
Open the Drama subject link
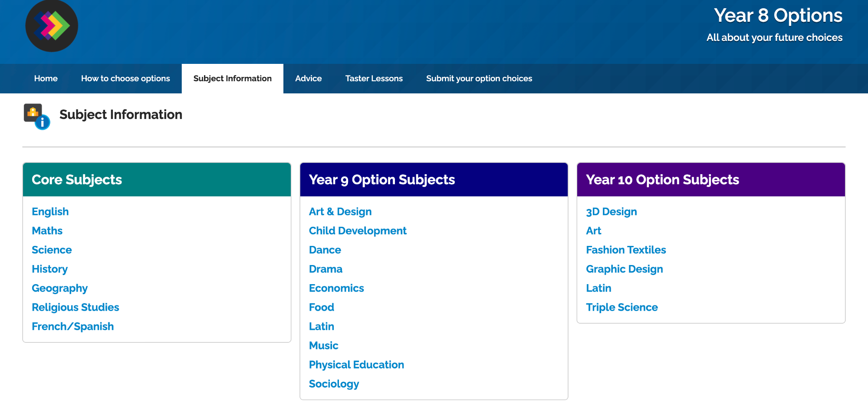point(325,269)
